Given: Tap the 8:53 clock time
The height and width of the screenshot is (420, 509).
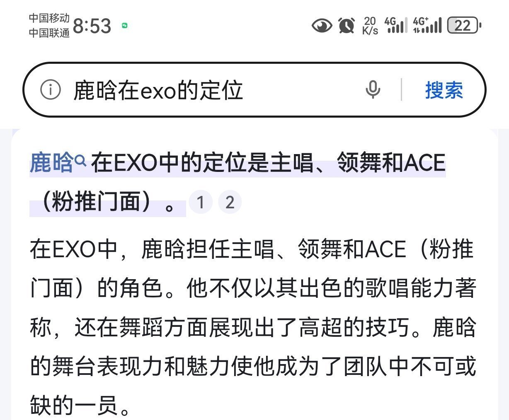Looking at the screenshot, I should pos(92,26).
